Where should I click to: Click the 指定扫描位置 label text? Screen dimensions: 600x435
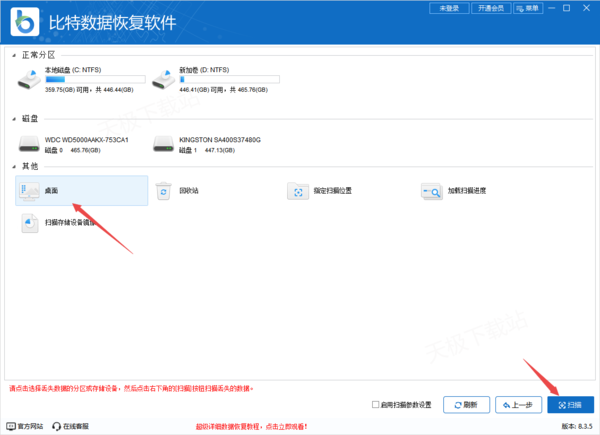333,191
